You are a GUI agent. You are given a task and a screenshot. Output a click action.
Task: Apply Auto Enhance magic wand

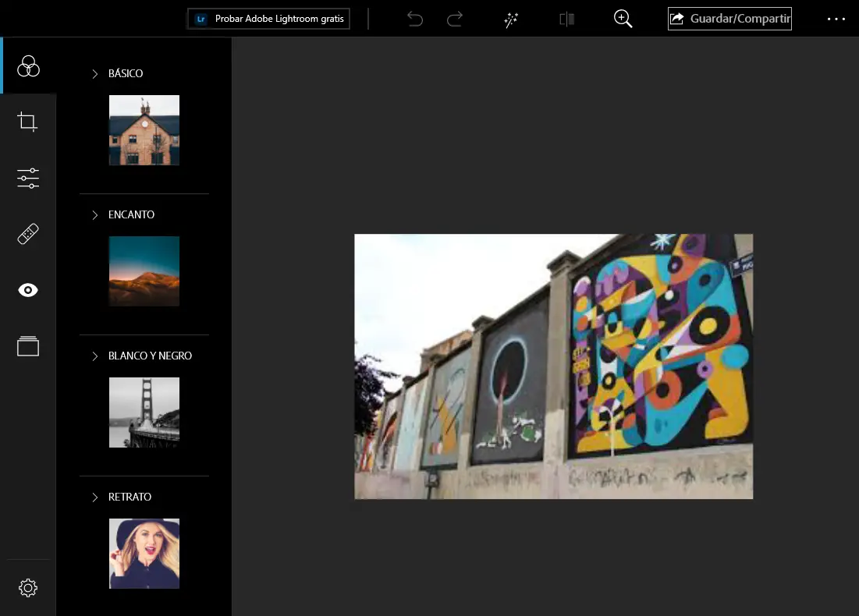click(x=511, y=19)
